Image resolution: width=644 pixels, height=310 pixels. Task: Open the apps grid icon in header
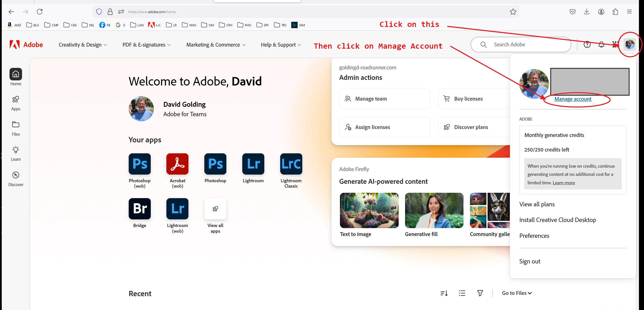[x=615, y=45]
